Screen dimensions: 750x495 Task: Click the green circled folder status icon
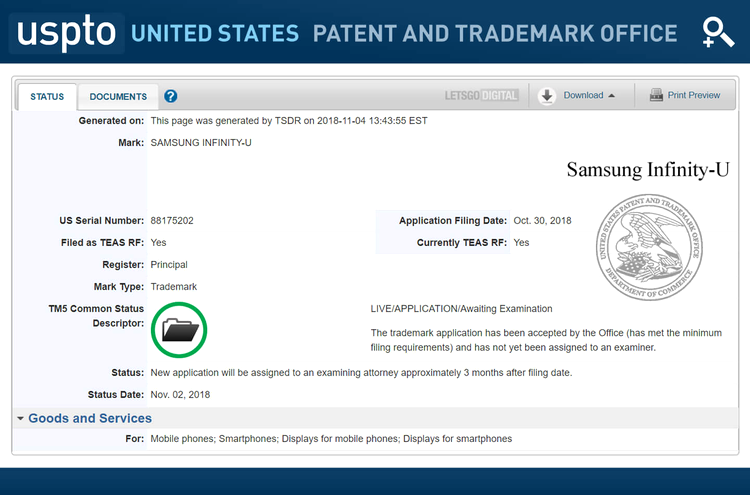179,330
